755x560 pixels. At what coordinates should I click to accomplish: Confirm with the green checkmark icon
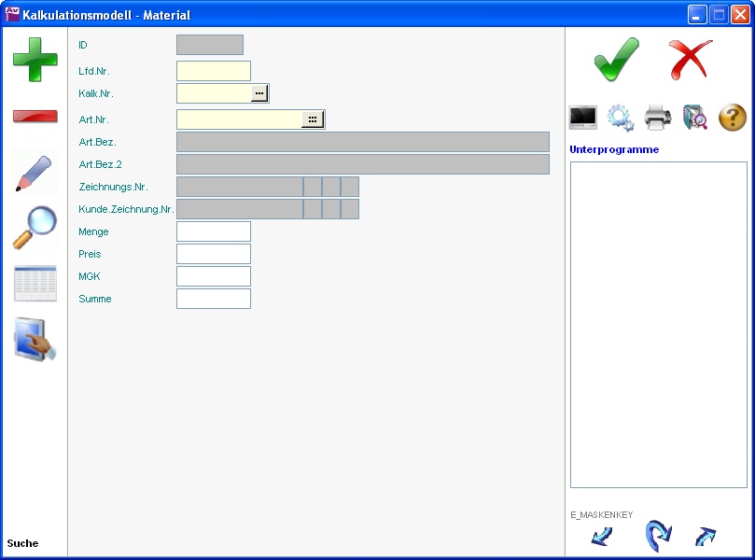617,60
